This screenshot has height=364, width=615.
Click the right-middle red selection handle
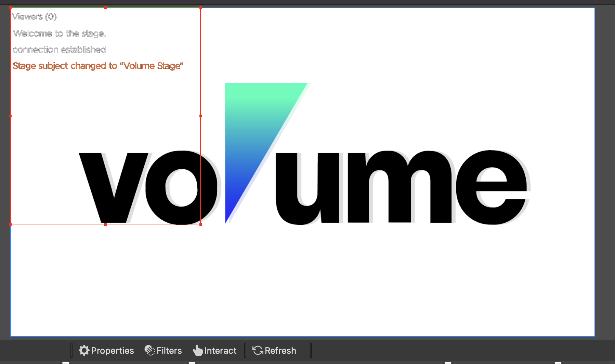pos(201,116)
